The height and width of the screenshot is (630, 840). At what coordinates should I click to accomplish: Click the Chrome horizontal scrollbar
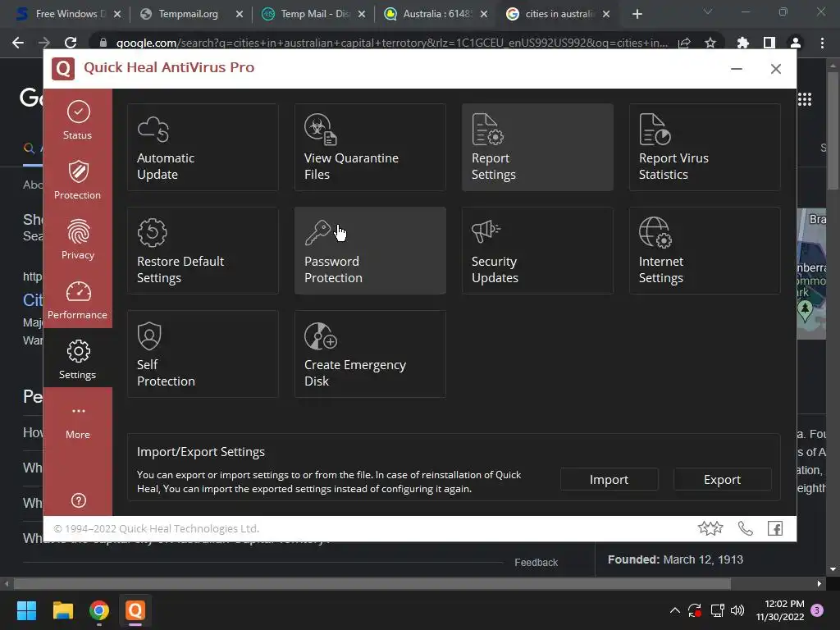click(x=372, y=583)
